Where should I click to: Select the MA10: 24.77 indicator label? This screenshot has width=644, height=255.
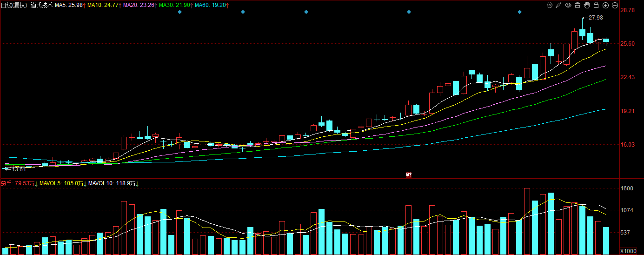104,5
